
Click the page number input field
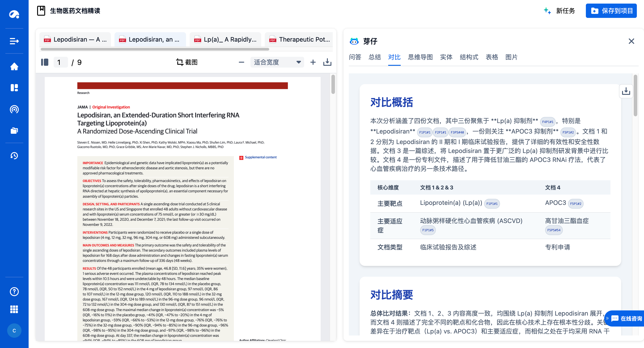(61, 62)
